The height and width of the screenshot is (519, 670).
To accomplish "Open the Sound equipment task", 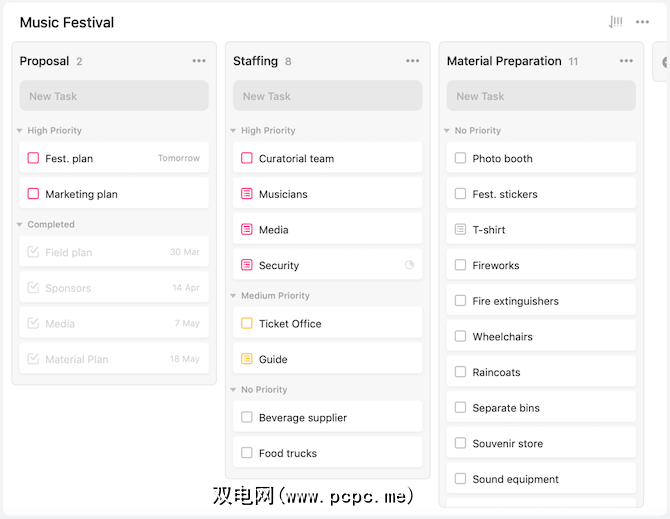I will pos(516,479).
